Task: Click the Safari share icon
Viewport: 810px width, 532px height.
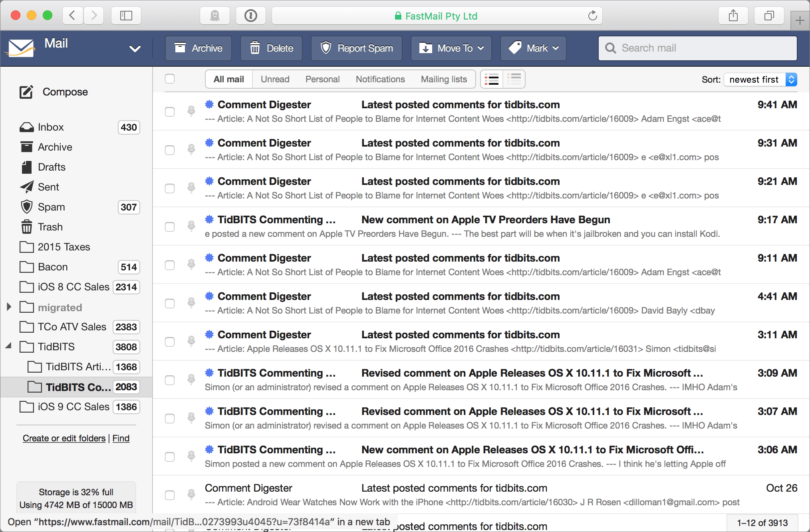Action: pyautogui.click(x=733, y=16)
